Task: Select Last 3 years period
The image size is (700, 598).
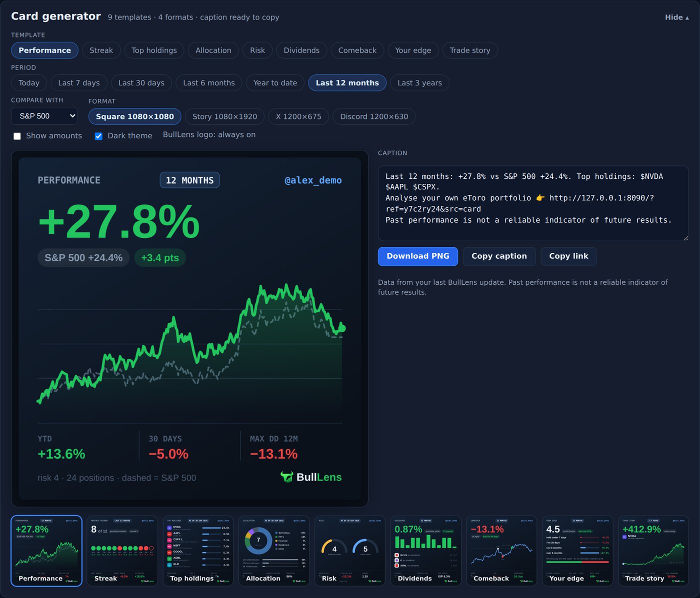Action: 420,83
